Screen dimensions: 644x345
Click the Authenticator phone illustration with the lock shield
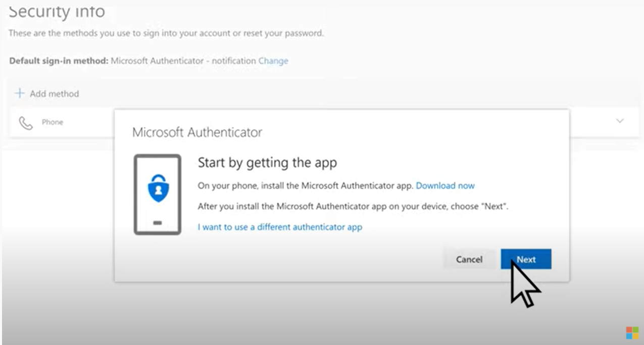tap(157, 195)
